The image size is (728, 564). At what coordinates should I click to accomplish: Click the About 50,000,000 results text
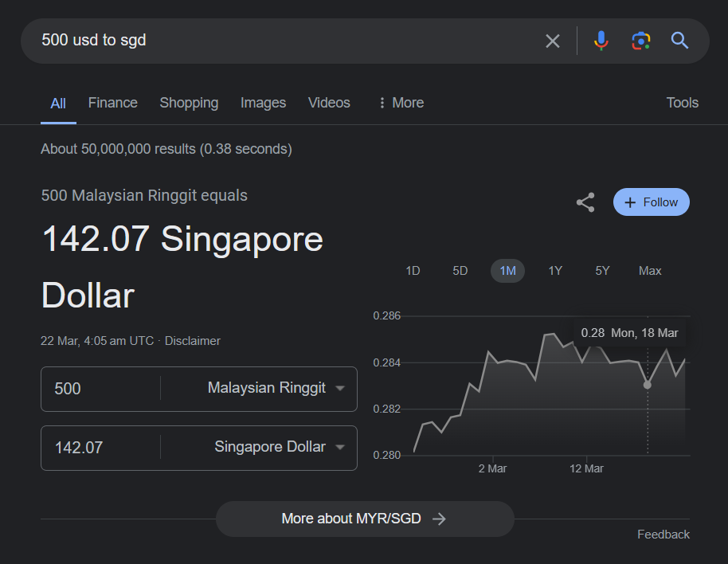(x=166, y=149)
